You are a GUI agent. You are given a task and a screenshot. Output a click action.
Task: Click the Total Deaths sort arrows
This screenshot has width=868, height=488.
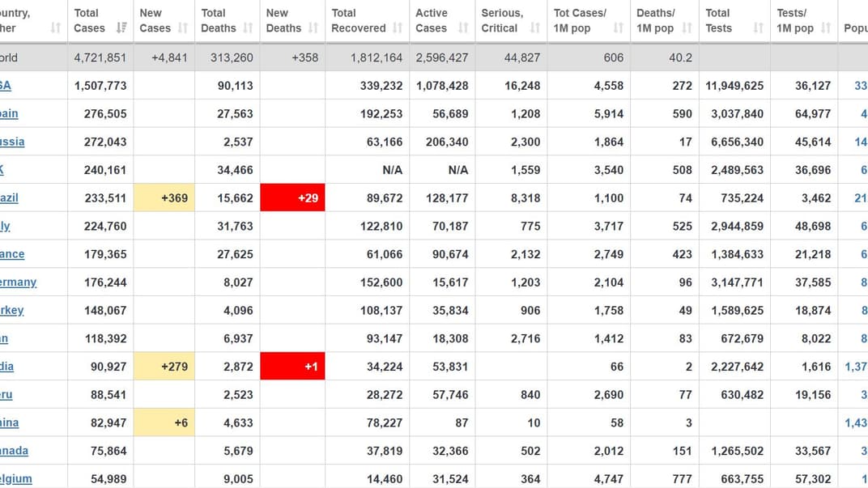coord(248,28)
